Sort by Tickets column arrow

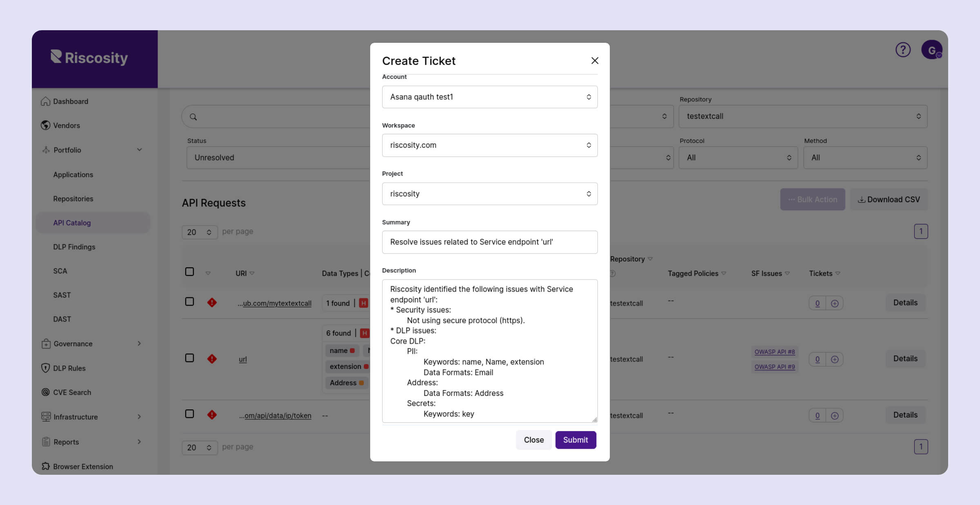click(x=837, y=273)
